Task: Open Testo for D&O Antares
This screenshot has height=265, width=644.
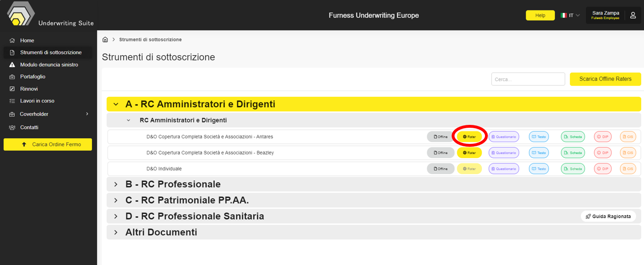Action: 538,137
